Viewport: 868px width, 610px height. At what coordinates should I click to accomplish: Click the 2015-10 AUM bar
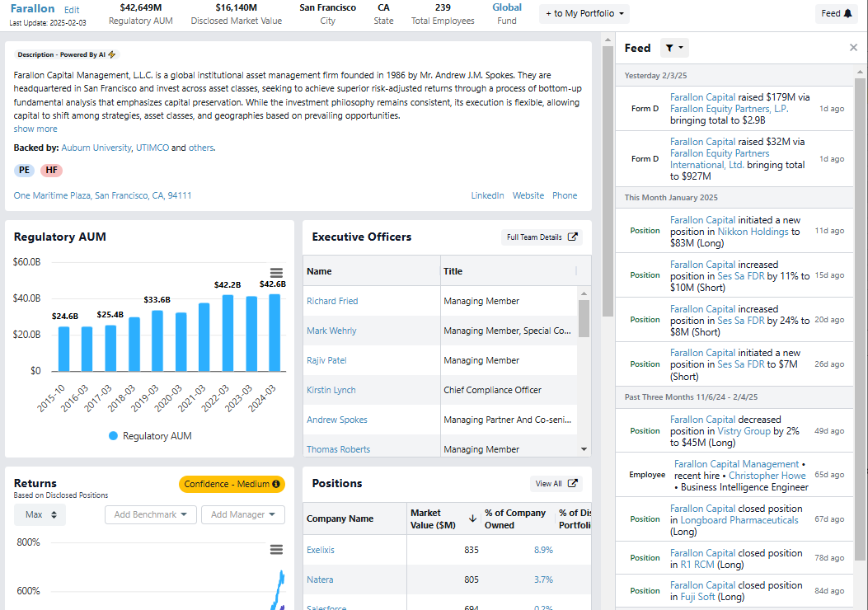[64, 349]
